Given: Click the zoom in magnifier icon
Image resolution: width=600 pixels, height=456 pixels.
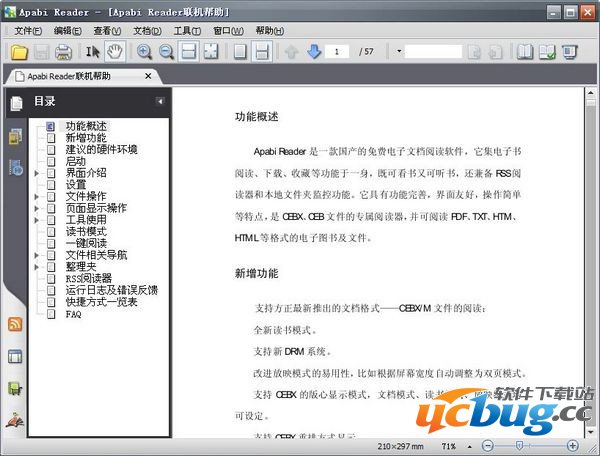Looking at the screenshot, I should (145, 52).
